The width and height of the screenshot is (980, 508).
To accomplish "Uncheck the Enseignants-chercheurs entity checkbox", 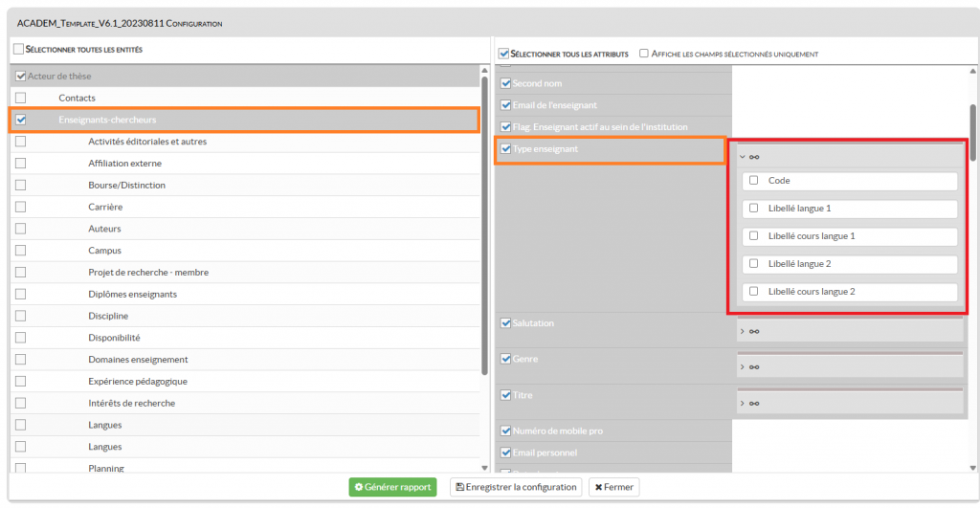I will pyautogui.click(x=21, y=120).
